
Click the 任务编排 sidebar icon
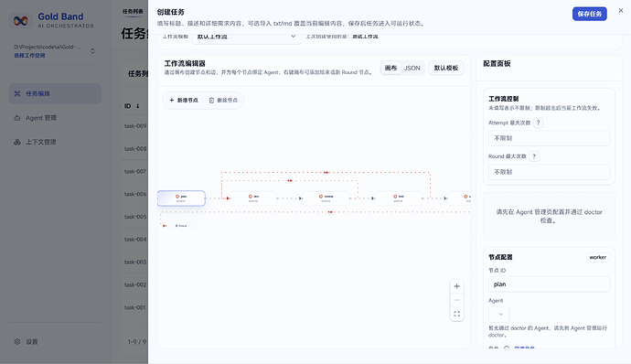[16, 93]
